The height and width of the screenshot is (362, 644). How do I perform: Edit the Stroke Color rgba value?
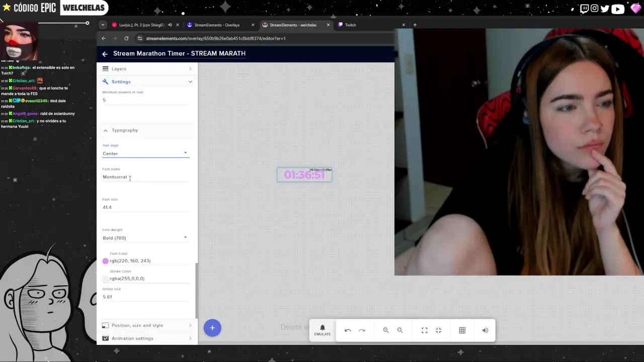(149, 279)
